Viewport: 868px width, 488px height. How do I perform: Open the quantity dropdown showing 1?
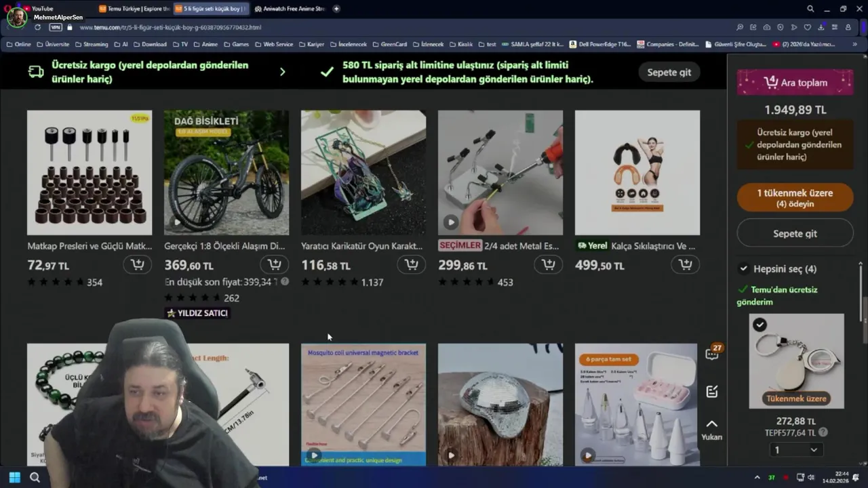tap(796, 450)
